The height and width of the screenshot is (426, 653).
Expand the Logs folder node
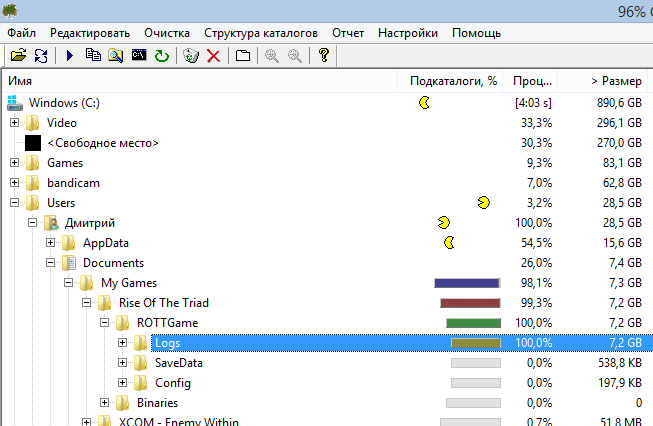[x=122, y=342]
